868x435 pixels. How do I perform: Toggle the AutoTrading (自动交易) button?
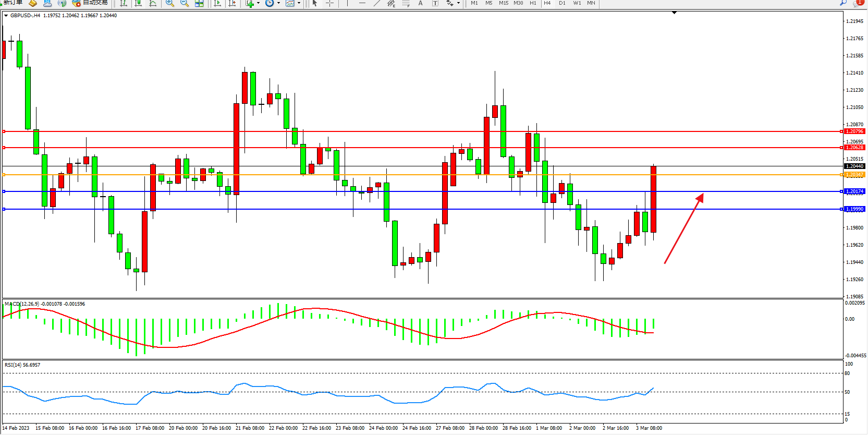point(91,3)
